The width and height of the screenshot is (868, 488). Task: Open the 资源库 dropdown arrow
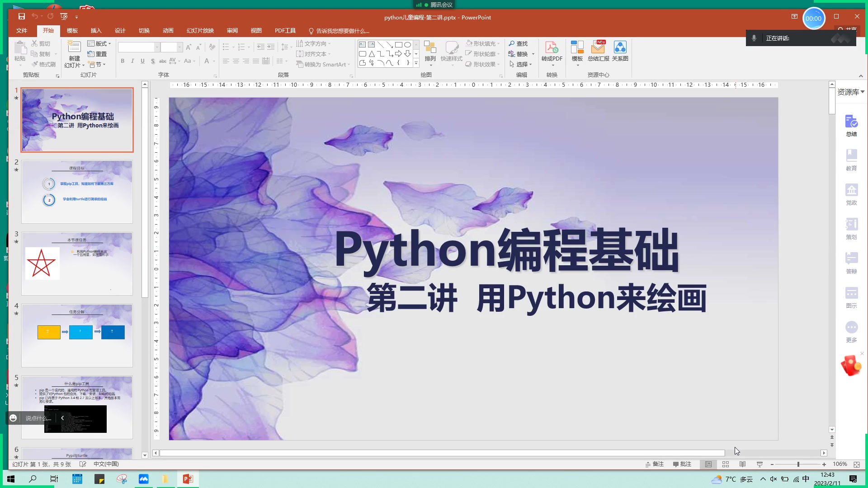[863, 92]
